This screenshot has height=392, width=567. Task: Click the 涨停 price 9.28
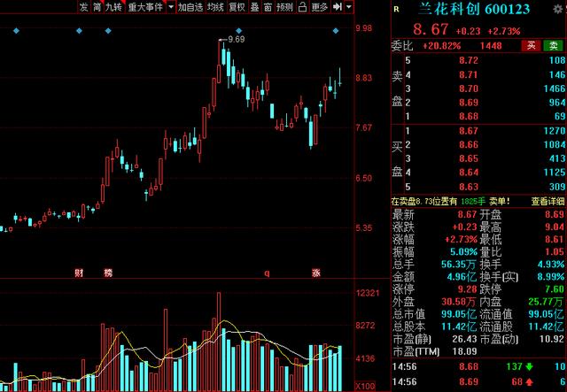point(467,289)
